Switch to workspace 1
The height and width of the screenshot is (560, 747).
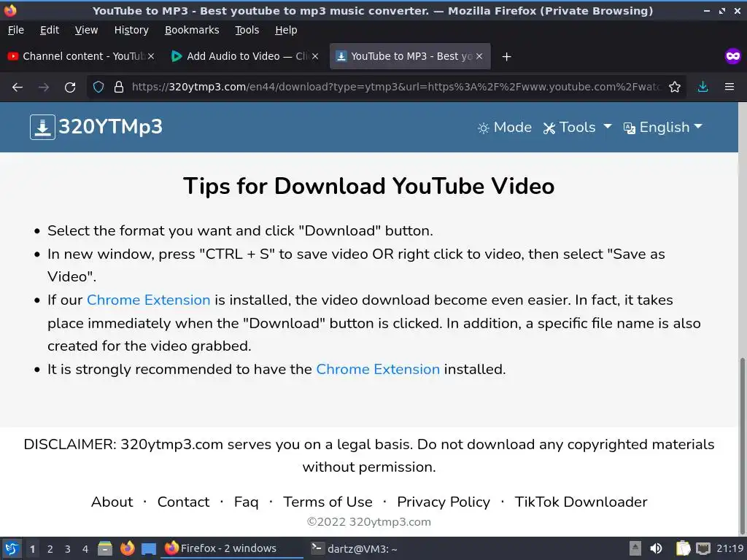click(32, 549)
